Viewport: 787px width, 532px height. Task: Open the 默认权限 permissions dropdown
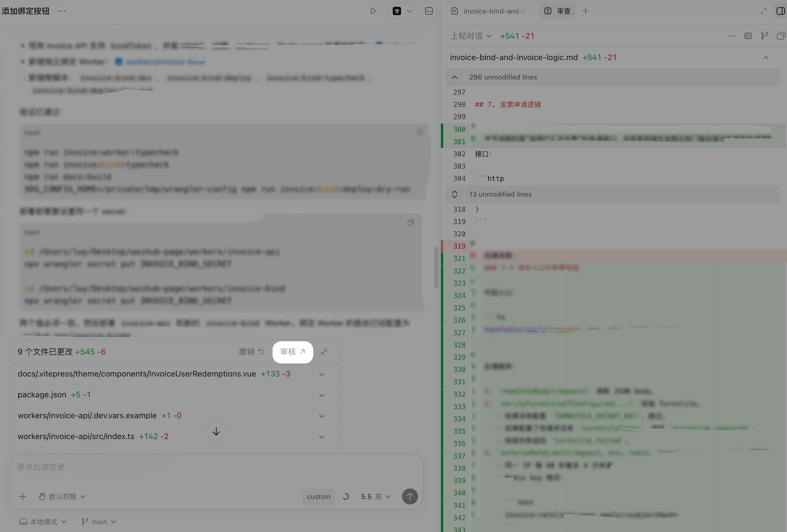click(x=62, y=496)
